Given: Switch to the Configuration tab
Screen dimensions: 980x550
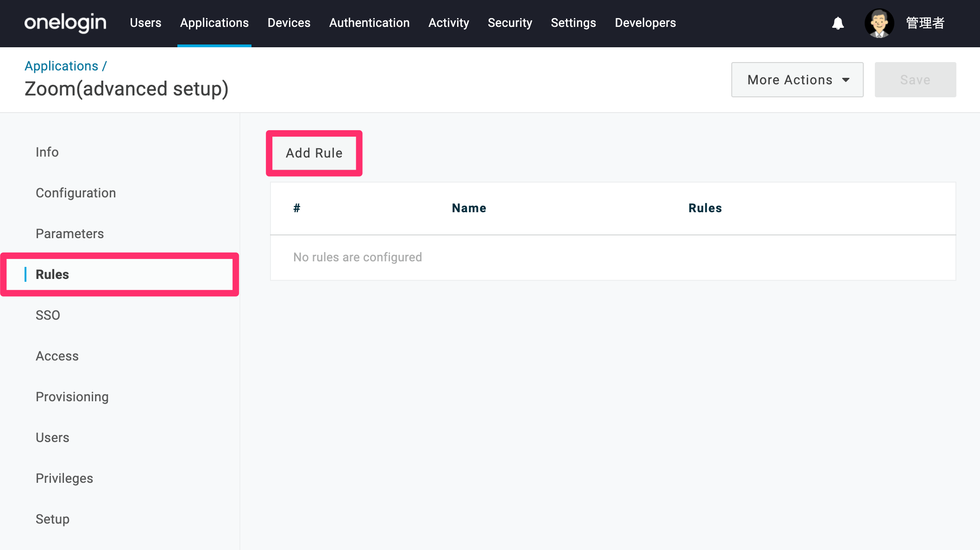Looking at the screenshot, I should (76, 193).
